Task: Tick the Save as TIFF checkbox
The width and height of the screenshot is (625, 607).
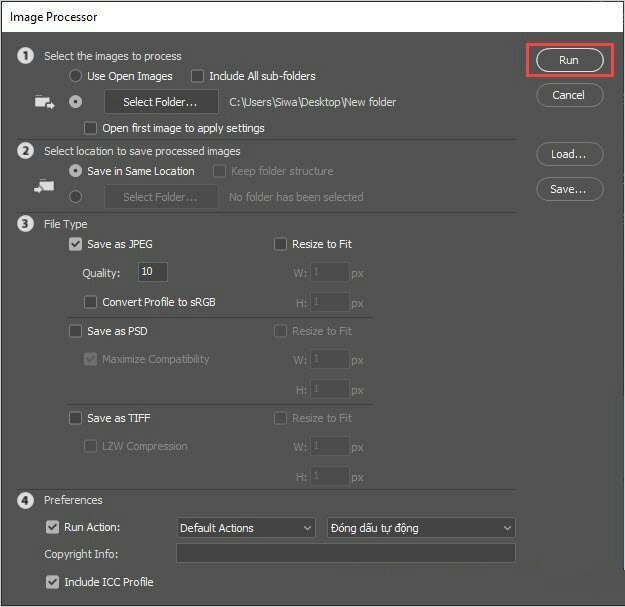Action: pos(75,418)
